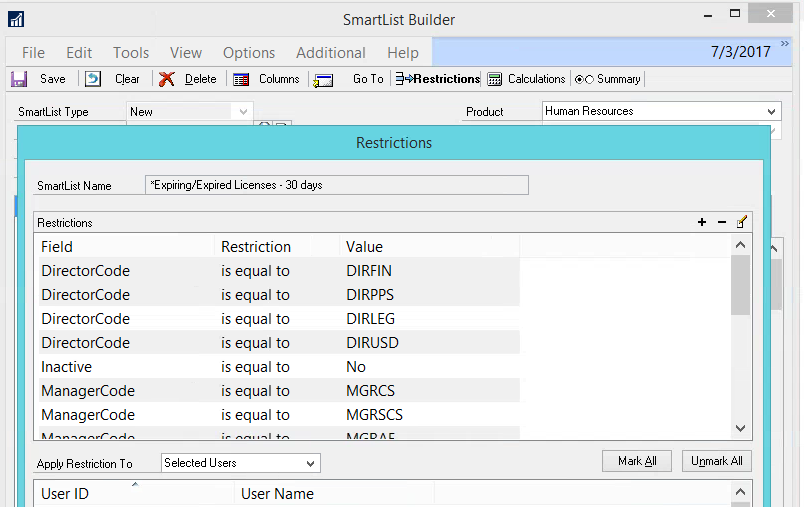Click the Restrictions toolbar button
Screen dimensions: 804x507
click(x=437, y=79)
